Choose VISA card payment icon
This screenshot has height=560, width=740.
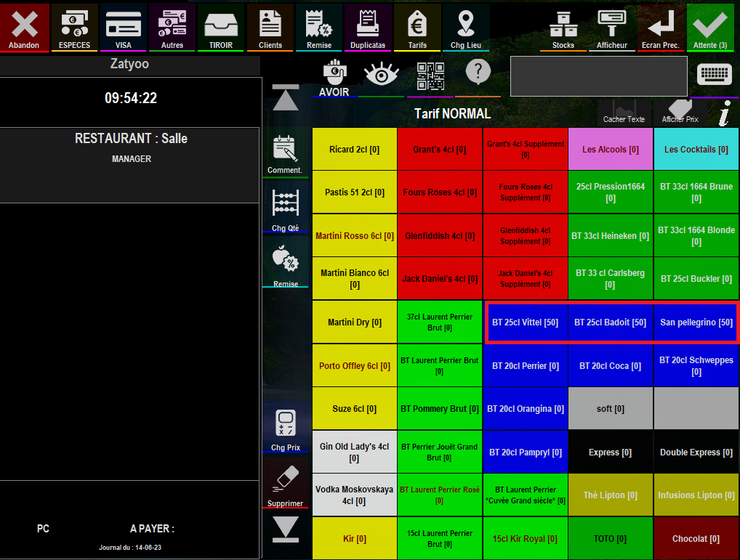pos(123,28)
